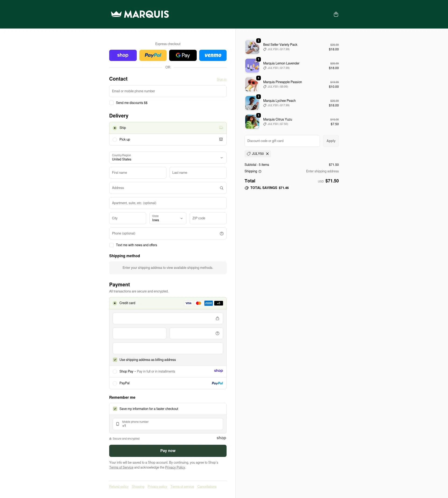Screen dimensions: 448x498
Task: Open the State selector showing Iowa
Action: pos(168,218)
